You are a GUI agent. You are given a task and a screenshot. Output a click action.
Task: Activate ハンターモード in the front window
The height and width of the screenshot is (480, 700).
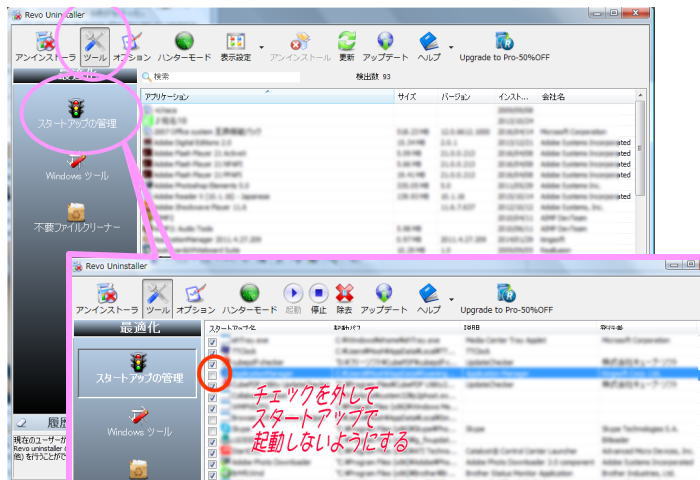[x=250, y=298]
